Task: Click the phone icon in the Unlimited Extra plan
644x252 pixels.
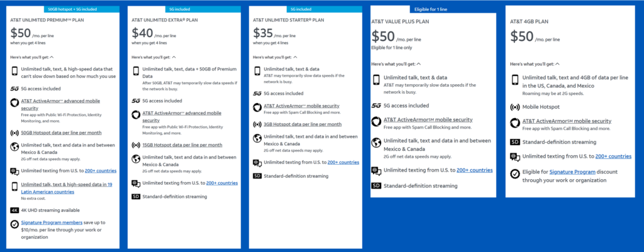Action: (x=136, y=72)
